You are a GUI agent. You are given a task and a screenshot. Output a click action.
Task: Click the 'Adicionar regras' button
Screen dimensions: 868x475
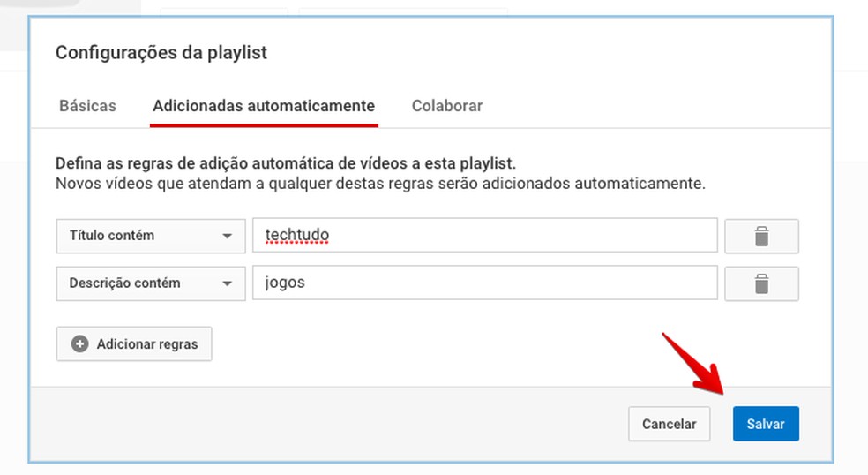coord(134,343)
